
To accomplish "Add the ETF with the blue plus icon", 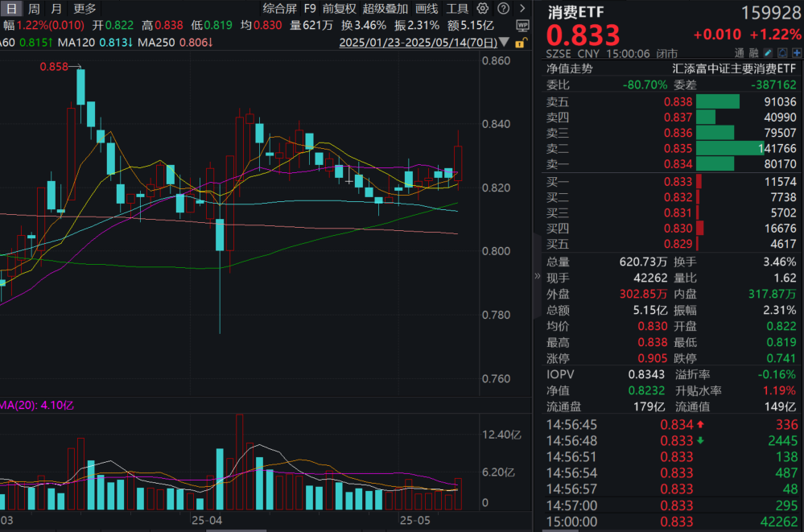I will 798,52.
